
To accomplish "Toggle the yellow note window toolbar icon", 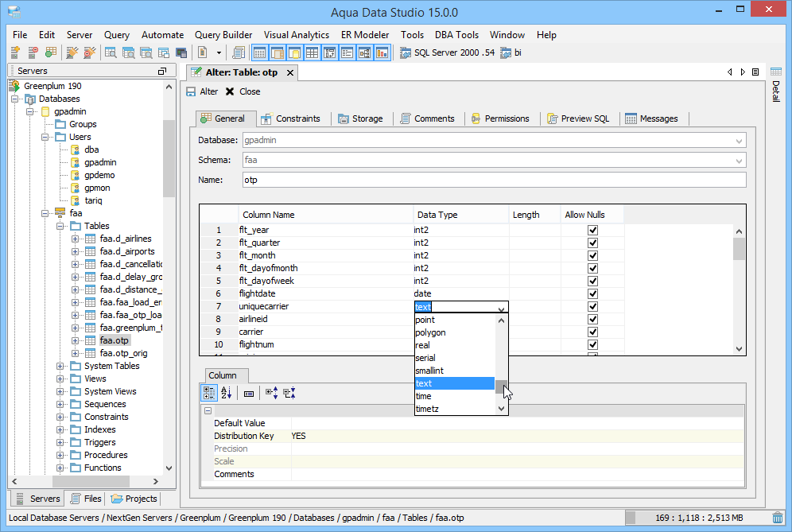I will [294, 52].
